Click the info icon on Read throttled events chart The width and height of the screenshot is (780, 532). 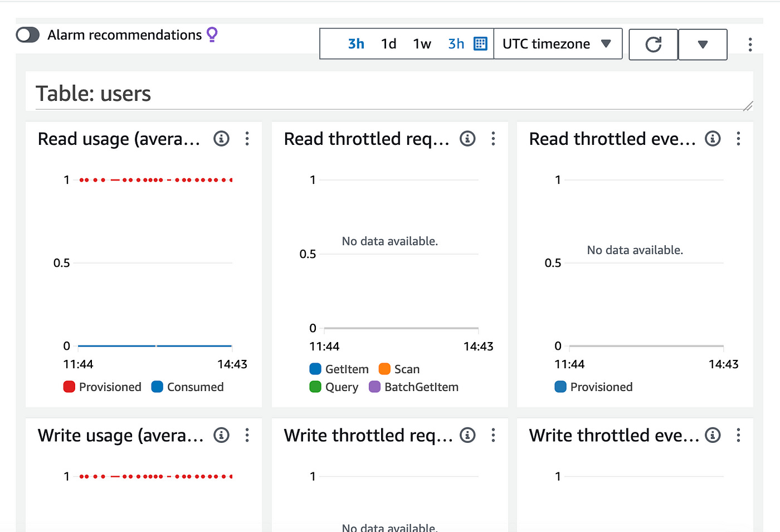(713, 139)
